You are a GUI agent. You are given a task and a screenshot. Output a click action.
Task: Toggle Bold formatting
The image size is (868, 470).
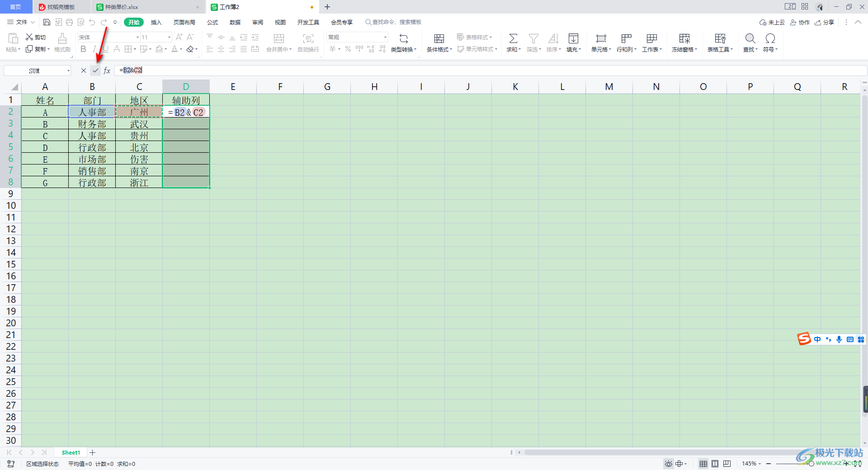pos(83,49)
